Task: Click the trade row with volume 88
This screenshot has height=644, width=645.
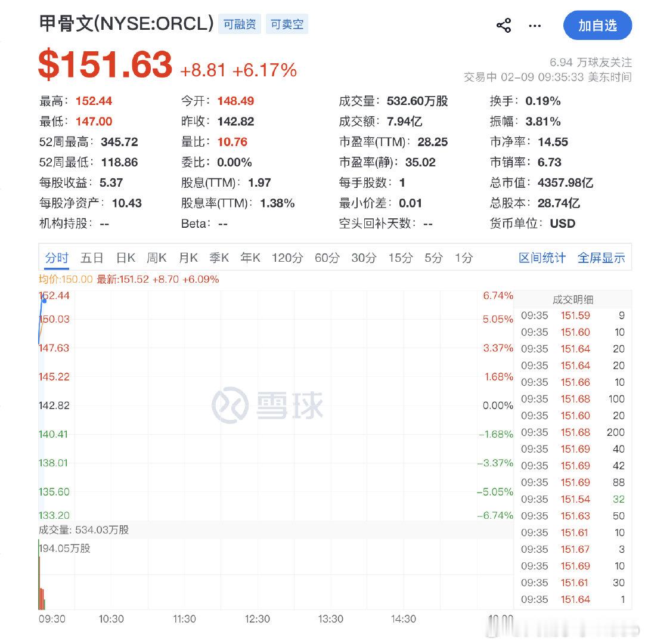Action: coord(573,482)
